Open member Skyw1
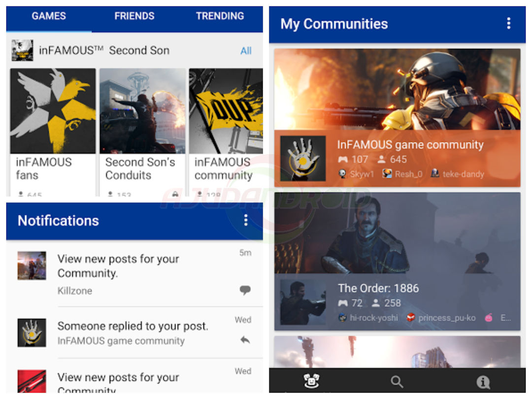The height and width of the screenshot is (399, 532). point(356,174)
